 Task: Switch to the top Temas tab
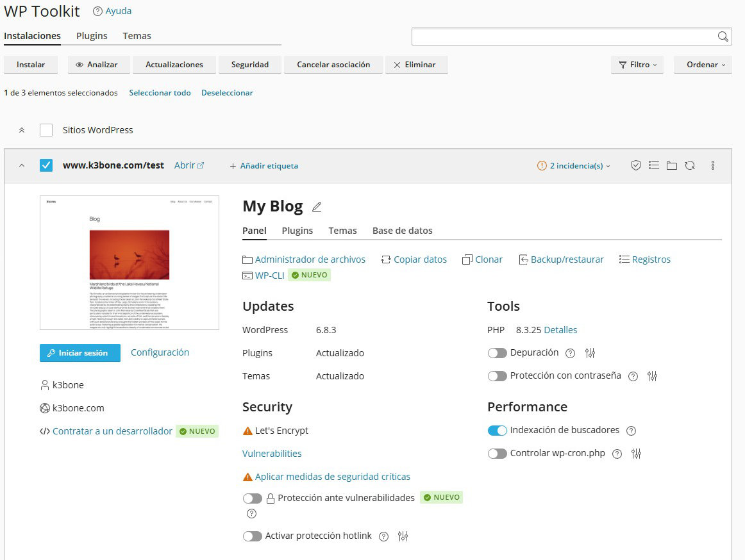(137, 36)
